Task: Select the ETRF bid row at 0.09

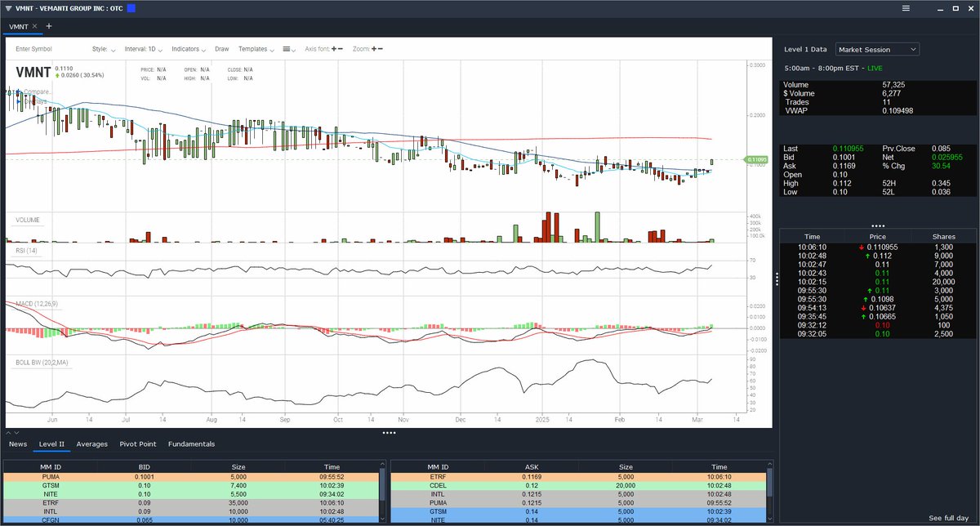Action: coord(191,503)
